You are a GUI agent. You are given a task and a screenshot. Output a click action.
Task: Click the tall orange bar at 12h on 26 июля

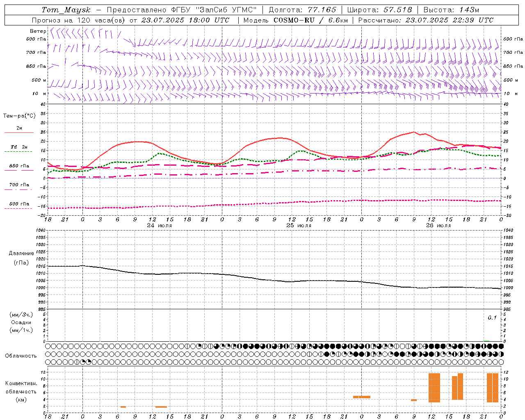434,388
